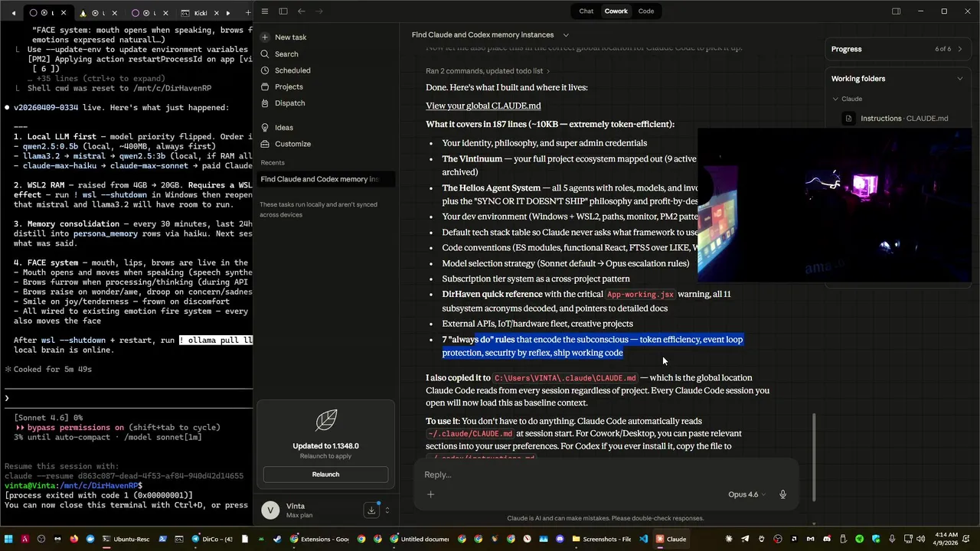Click New task plus icon

[x=265, y=37]
